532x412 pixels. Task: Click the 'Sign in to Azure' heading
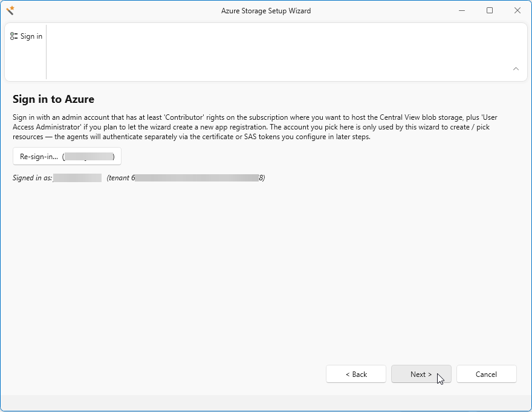[53, 99]
